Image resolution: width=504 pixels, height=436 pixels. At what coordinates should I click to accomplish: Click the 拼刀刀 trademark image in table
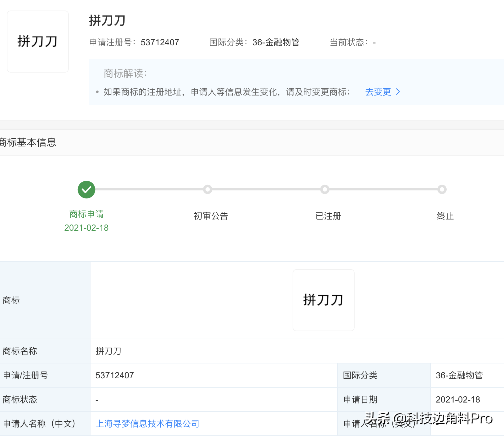pos(323,300)
